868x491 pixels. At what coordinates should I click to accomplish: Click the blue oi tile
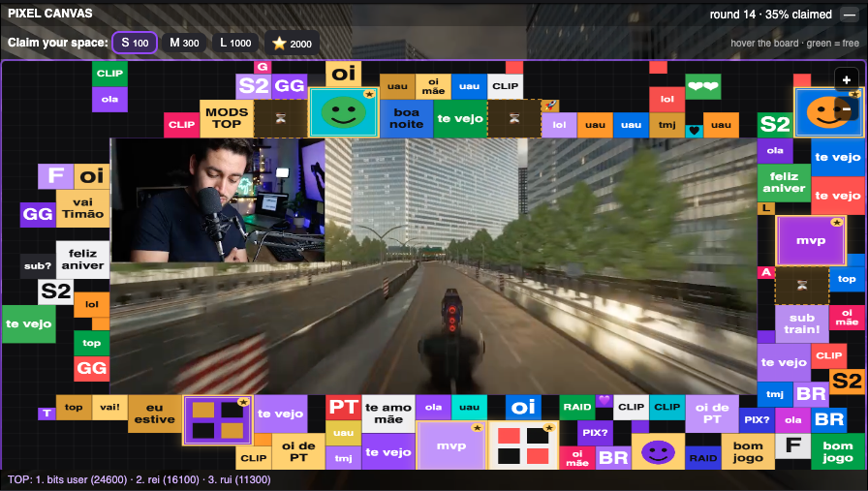(x=523, y=408)
